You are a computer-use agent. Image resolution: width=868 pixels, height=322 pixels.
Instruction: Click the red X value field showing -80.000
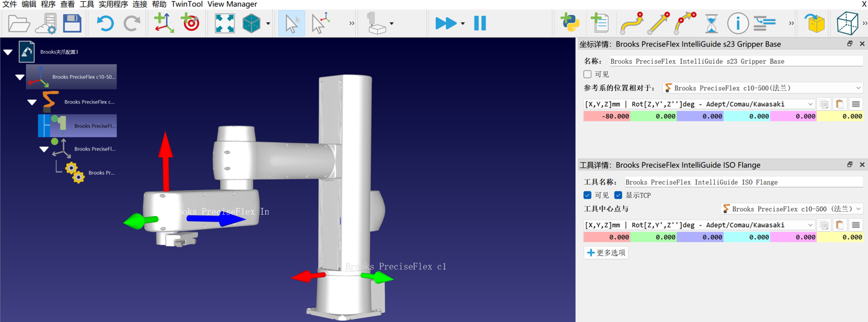(x=607, y=116)
